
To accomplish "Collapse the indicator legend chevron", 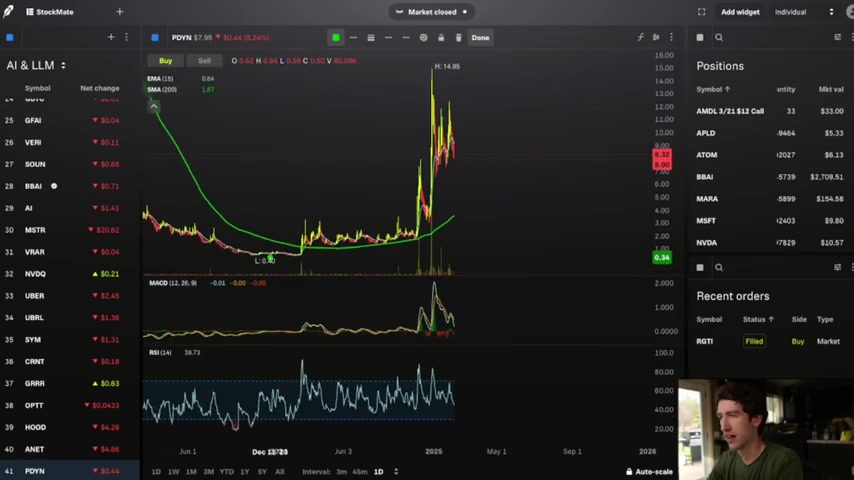I will (154, 106).
